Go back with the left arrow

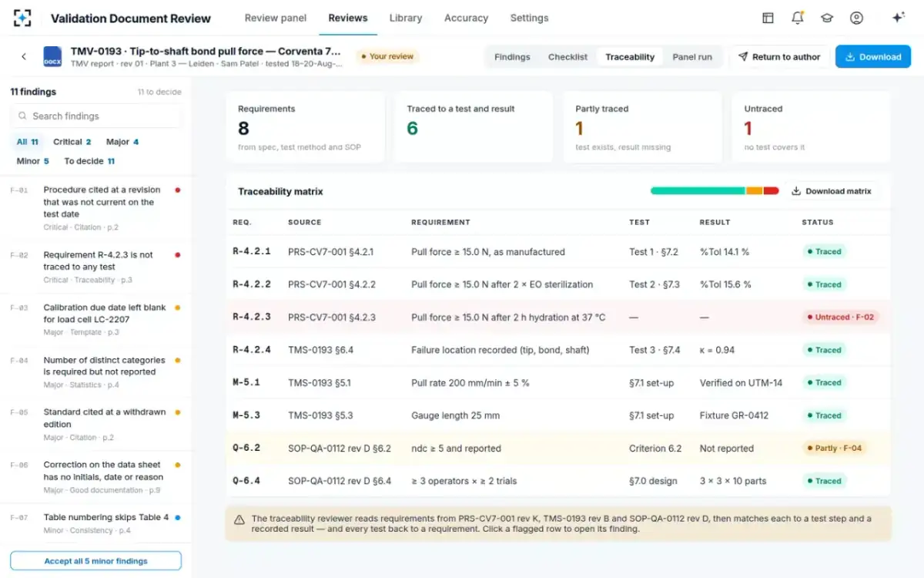[x=24, y=56]
